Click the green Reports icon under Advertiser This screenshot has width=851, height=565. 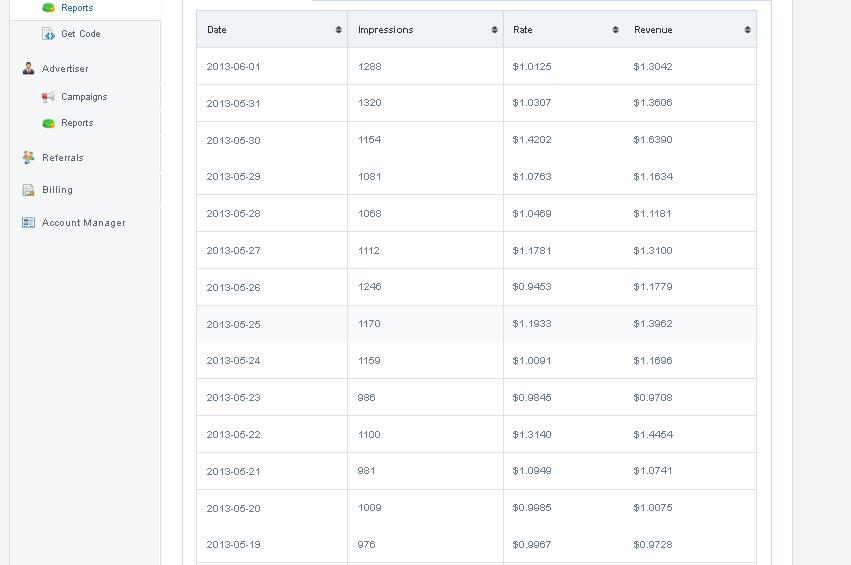point(48,123)
